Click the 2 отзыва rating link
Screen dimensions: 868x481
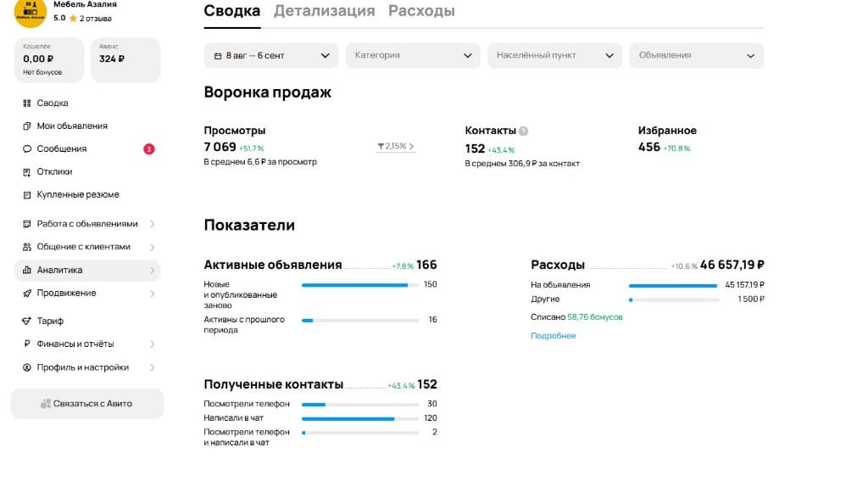coord(95,19)
